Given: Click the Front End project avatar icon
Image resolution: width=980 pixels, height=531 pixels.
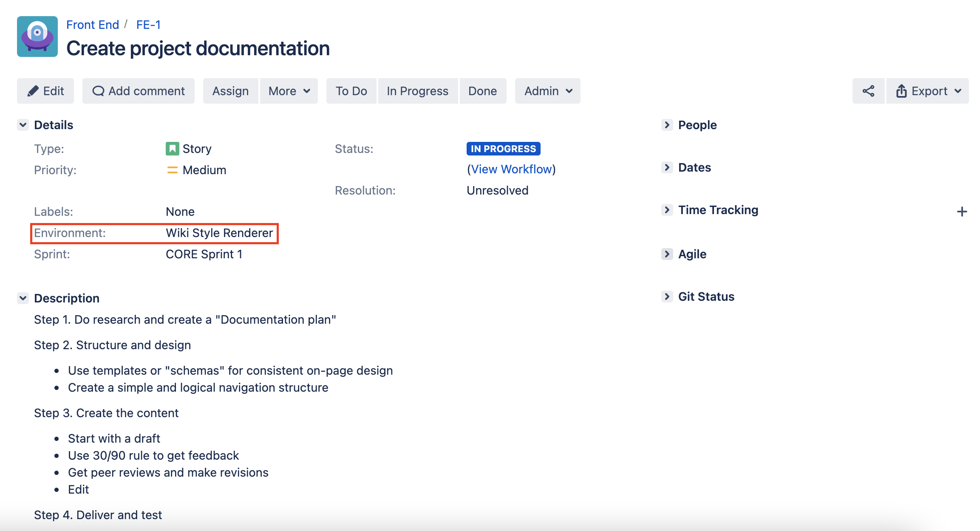Looking at the screenshot, I should point(37,37).
